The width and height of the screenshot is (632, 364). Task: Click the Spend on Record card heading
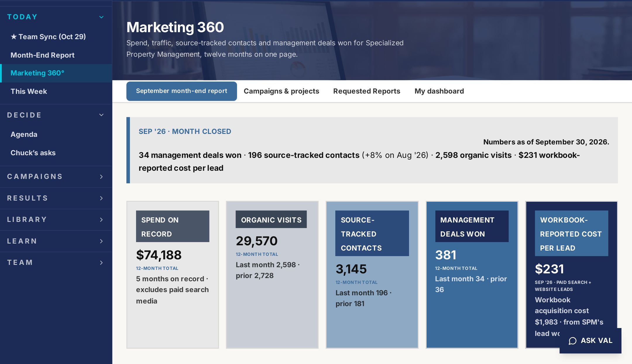pyautogui.click(x=173, y=226)
